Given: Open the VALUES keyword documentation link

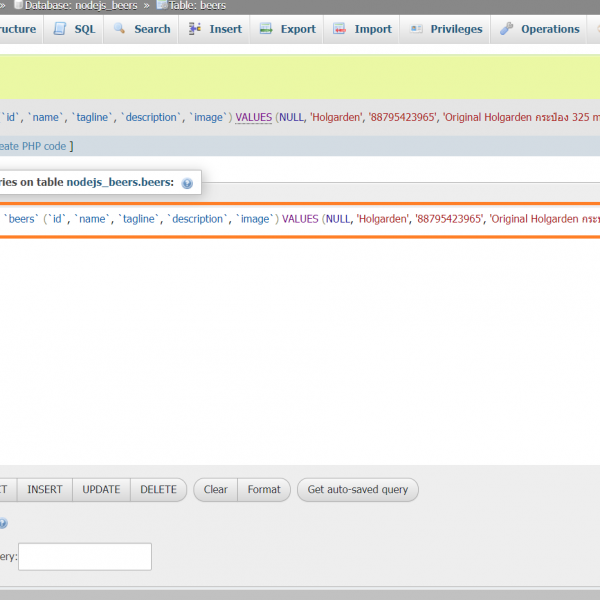Looking at the screenshot, I should point(253,117).
